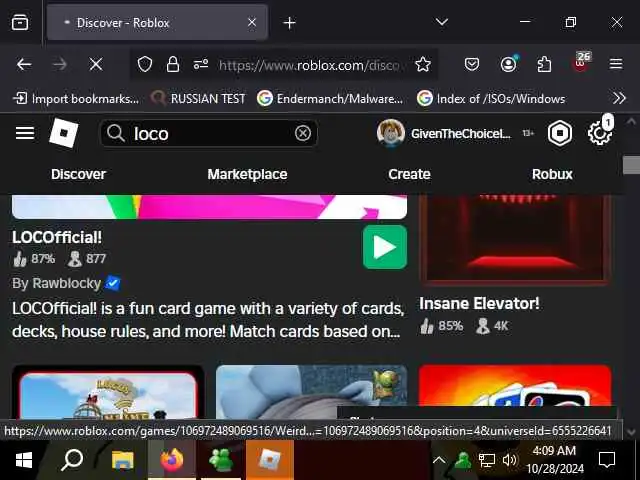Viewport: 640px width, 480px height.
Task: Open Robux balance hexagon icon
Action: tap(560, 133)
